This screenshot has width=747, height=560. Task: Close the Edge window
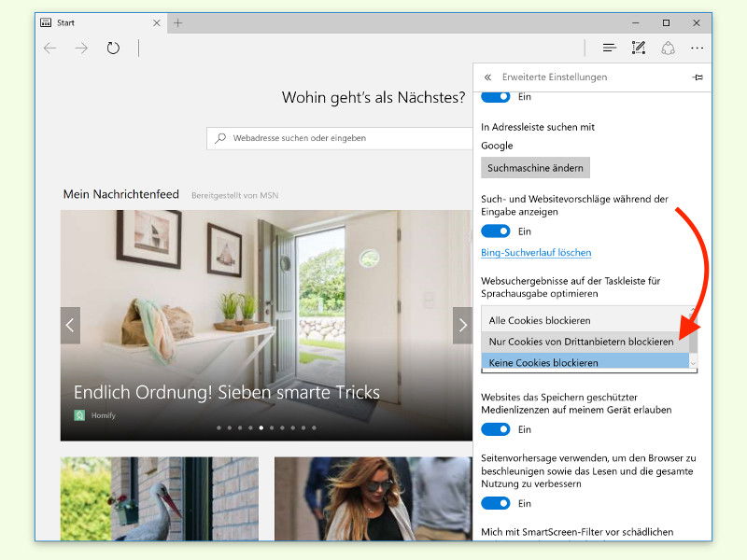coord(697,22)
